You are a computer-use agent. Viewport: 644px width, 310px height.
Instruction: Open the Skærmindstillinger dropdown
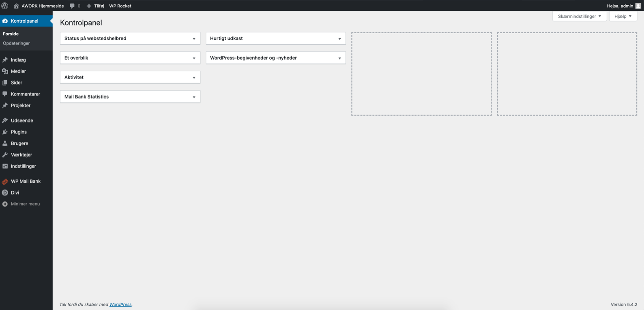pos(580,16)
